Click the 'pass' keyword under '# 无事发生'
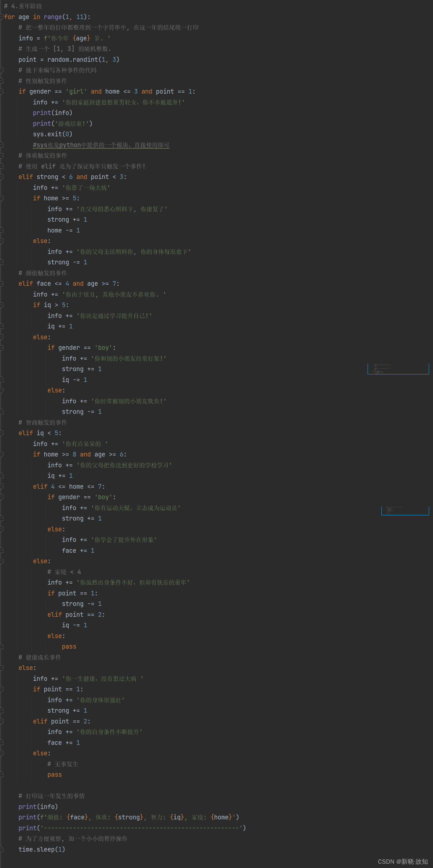 pos(55,774)
